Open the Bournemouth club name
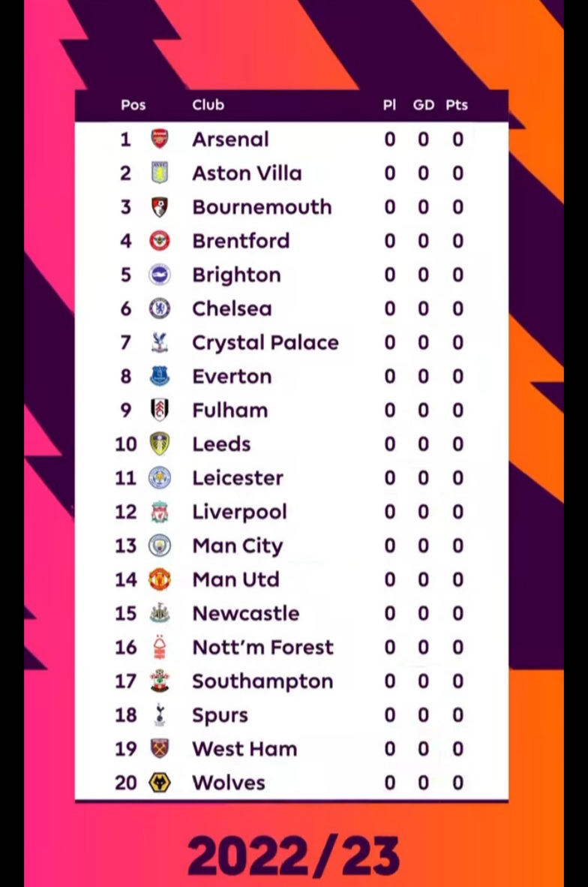Viewport: 588px width, 887px height. click(x=262, y=207)
